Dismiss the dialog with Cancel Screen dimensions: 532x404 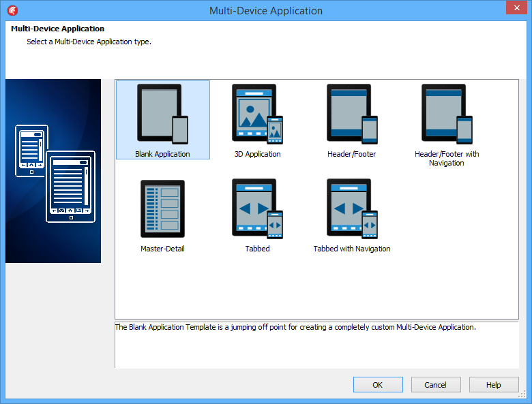pos(436,385)
